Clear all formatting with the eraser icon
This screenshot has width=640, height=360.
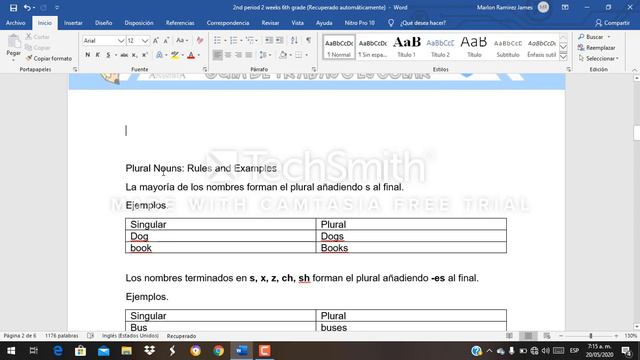[200, 40]
